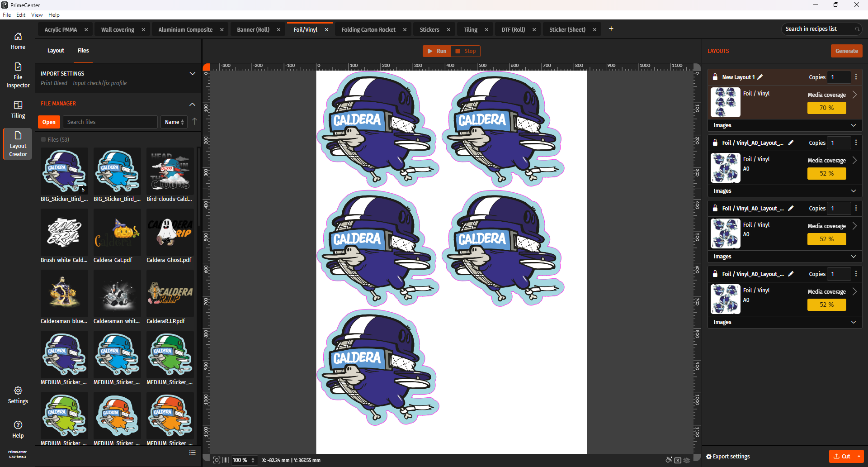Image resolution: width=868 pixels, height=467 pixels.
Task: Open the File menu
Action: 7,15
